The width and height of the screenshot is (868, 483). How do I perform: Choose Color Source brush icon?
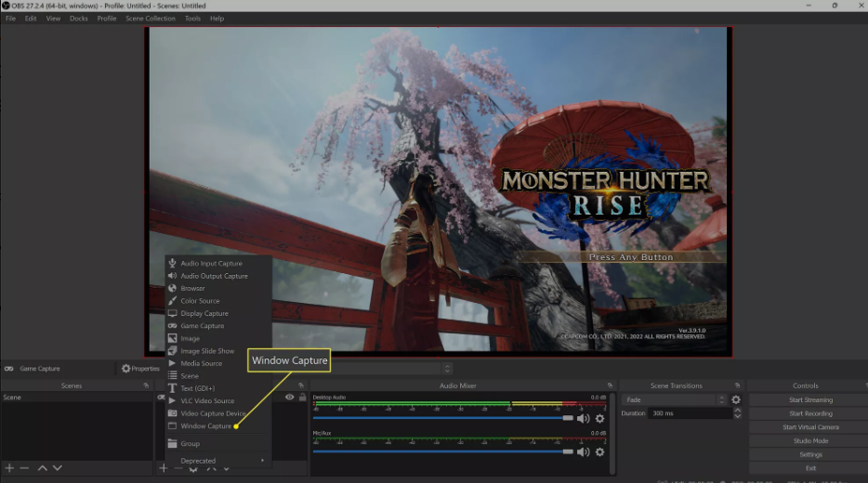[x=172, y=301]
